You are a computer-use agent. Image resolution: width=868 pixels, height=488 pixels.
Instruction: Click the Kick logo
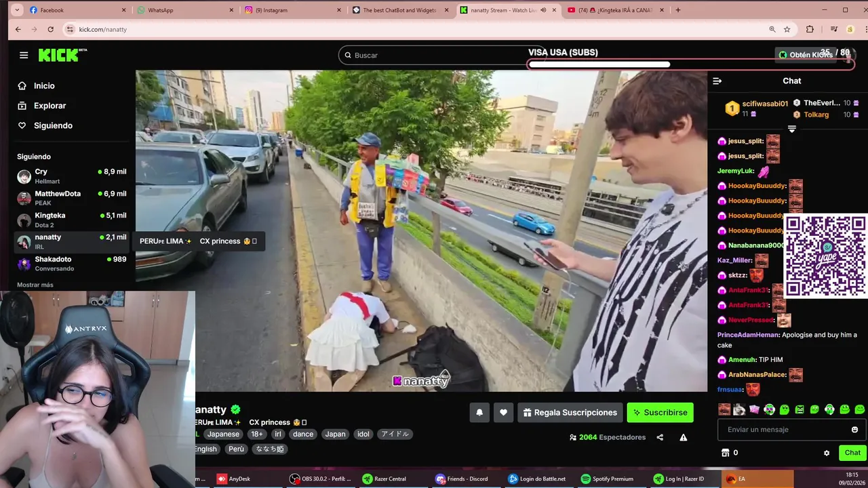(62, 55)
